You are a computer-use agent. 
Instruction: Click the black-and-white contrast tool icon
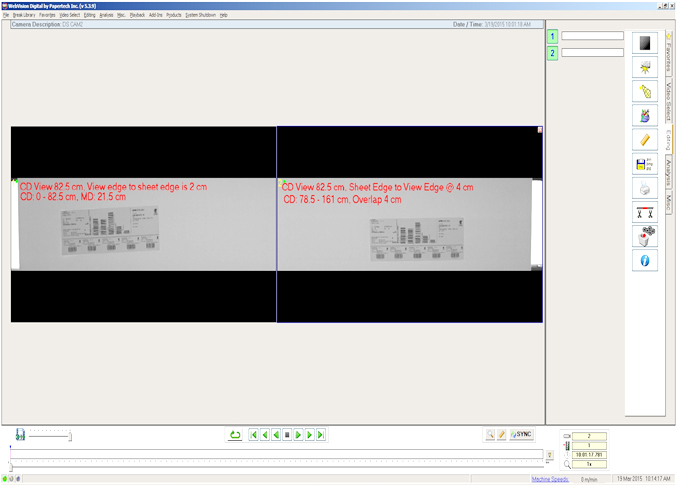pos(645,43)
